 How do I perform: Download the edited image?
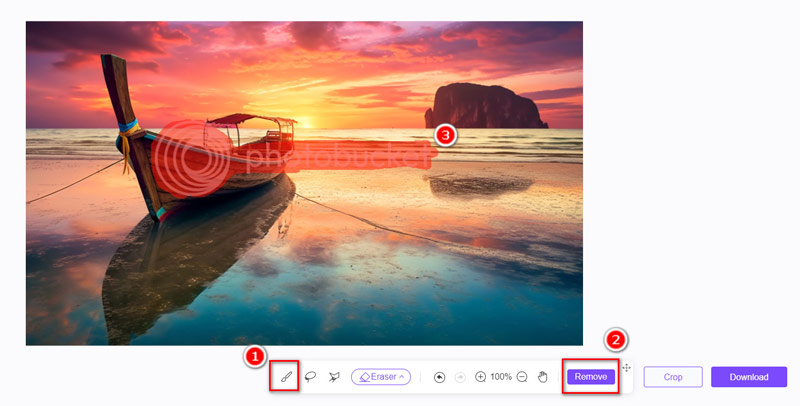(x=749, y=377)
